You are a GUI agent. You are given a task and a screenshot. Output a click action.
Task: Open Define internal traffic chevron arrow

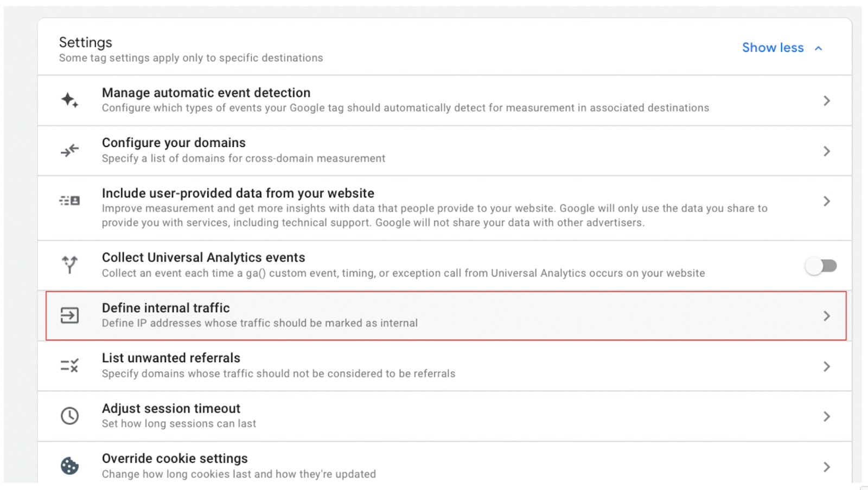click(x=826, y=316)
